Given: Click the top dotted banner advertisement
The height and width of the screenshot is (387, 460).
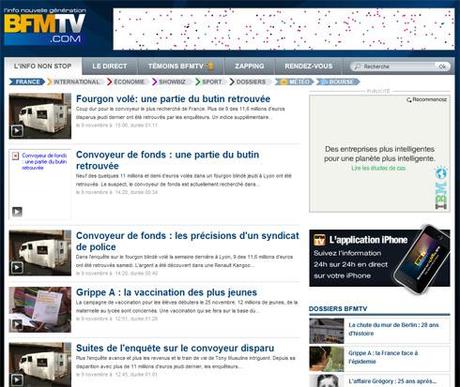Looking at the screenshot, I should click(x=284, y=29).
